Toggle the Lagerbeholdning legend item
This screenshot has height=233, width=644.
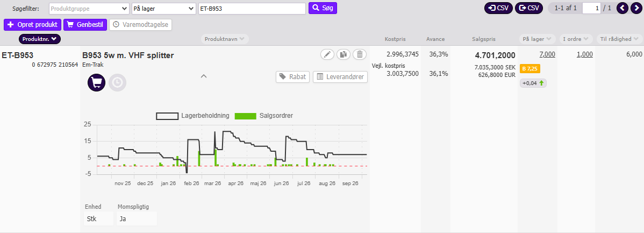point(192,116)
